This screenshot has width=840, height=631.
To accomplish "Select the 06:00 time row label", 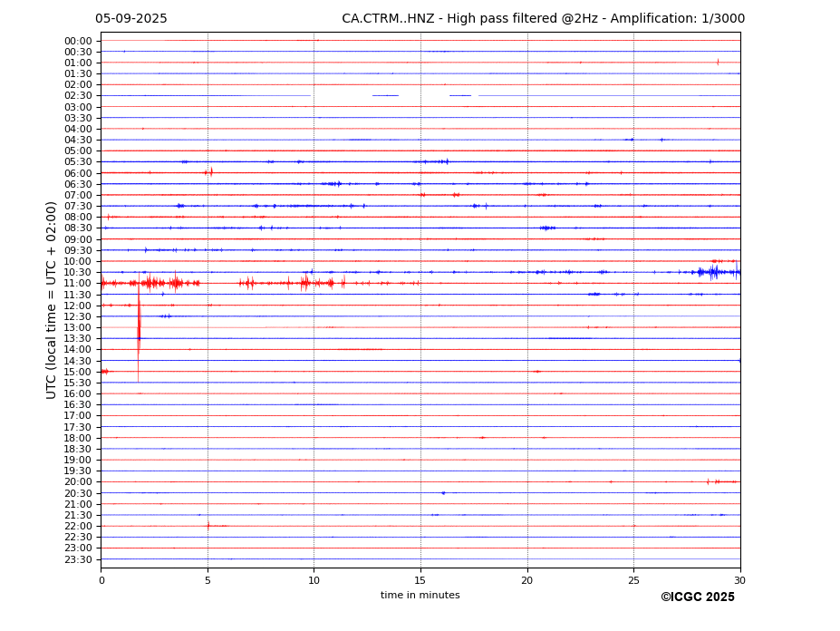I will coord(78,173).
